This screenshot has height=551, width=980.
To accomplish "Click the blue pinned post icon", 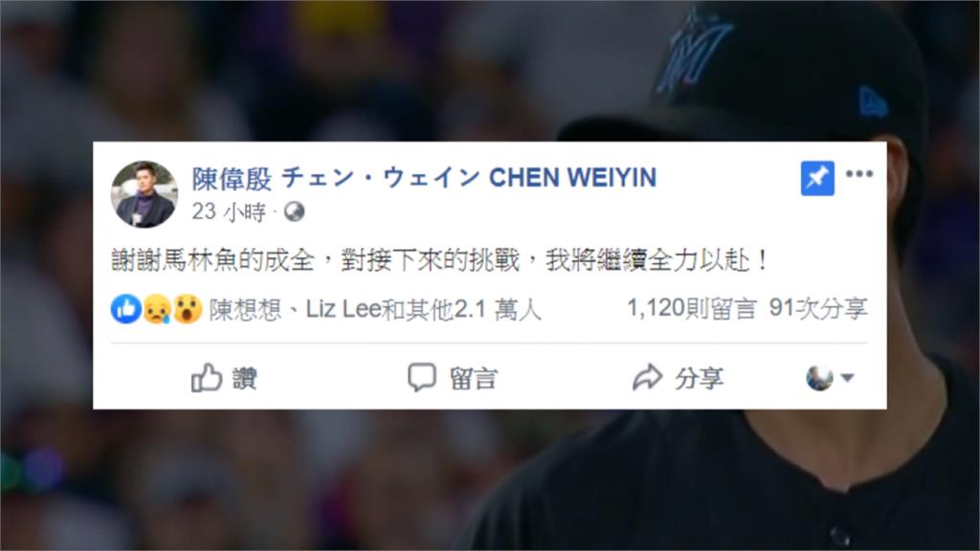I will (817, 179).
